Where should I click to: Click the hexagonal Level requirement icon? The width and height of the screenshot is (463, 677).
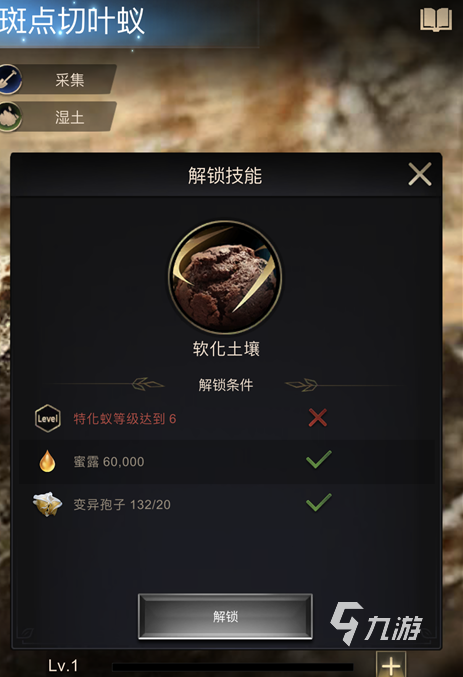click(48, 418)
